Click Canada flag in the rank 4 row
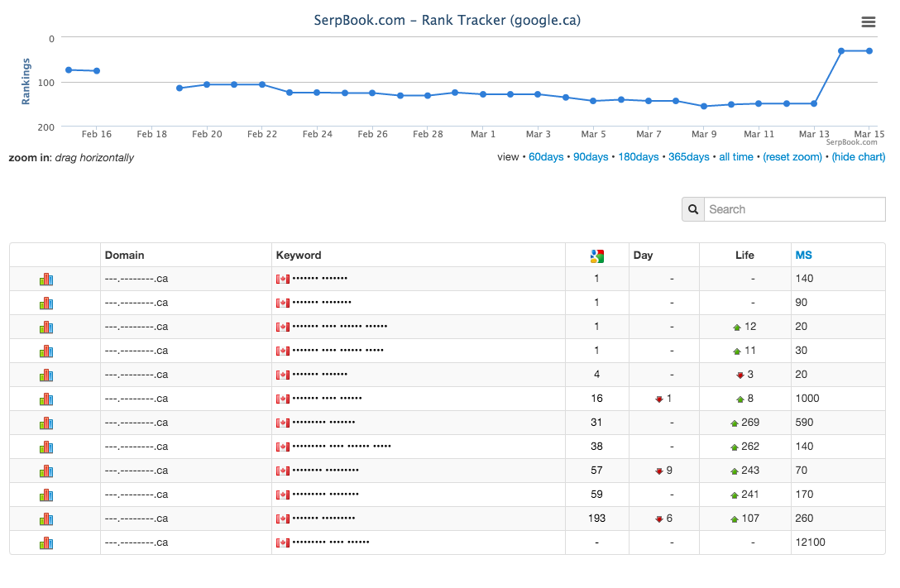Viewport: 900px width, 588px height. pos(282,375)
